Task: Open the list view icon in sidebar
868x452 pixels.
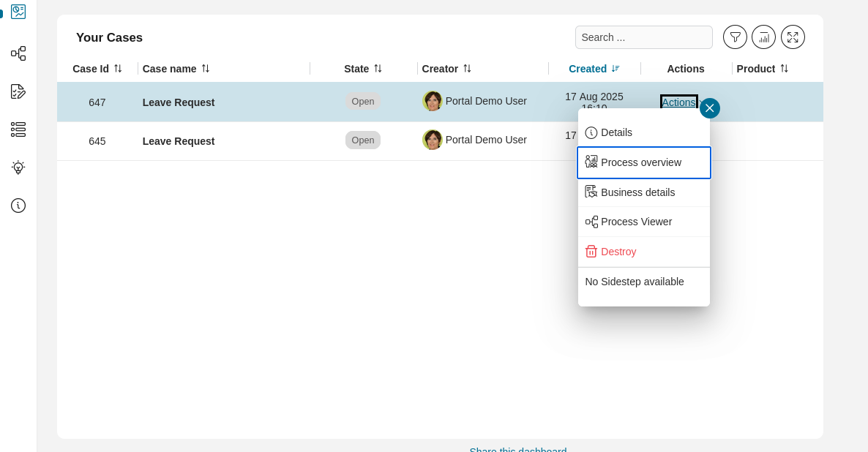Action: 18,129
